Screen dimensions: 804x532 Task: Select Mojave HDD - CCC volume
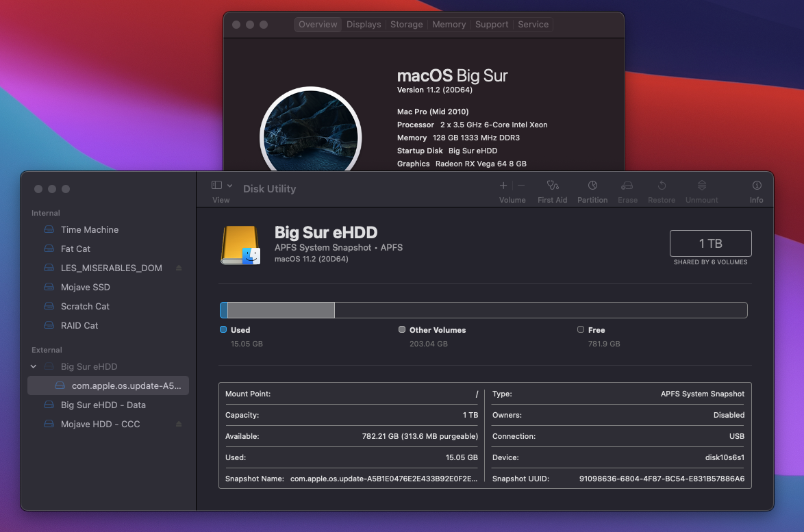[108, 424]
